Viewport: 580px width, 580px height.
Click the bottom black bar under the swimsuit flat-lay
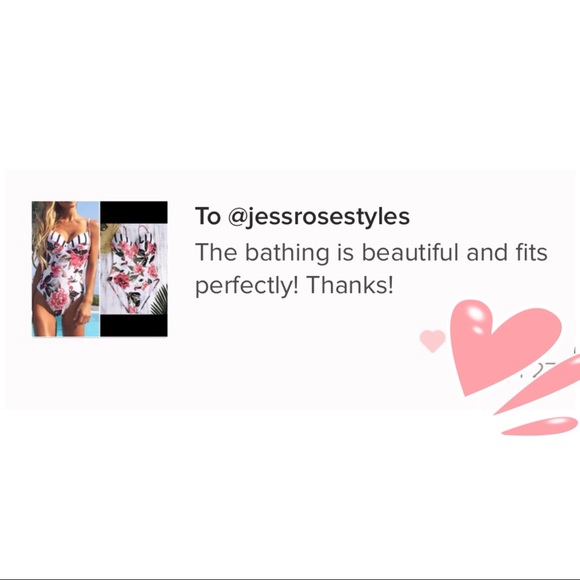click(x=134, y=326)
